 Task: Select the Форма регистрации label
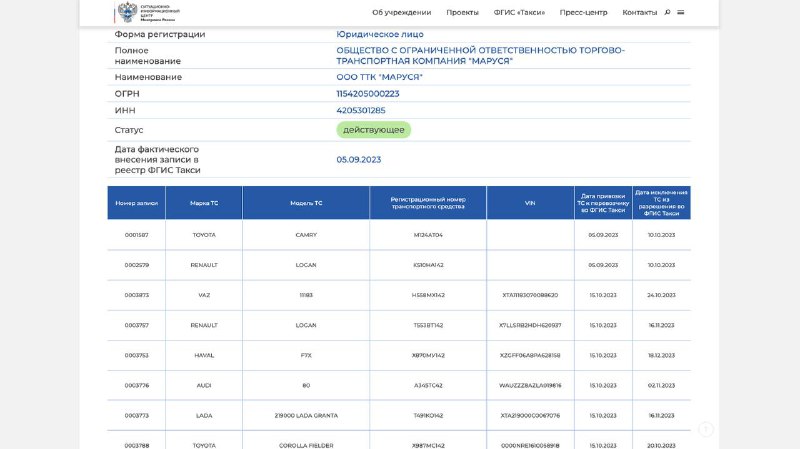pos(160,34)
